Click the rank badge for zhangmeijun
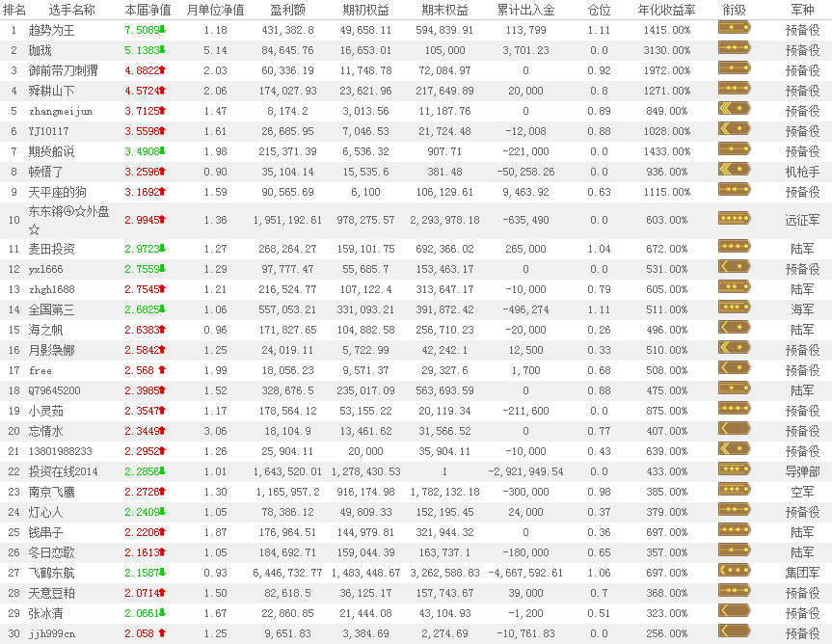Image resolution: width=832 pixels, height=644 pixels. [x=735, y=109]
